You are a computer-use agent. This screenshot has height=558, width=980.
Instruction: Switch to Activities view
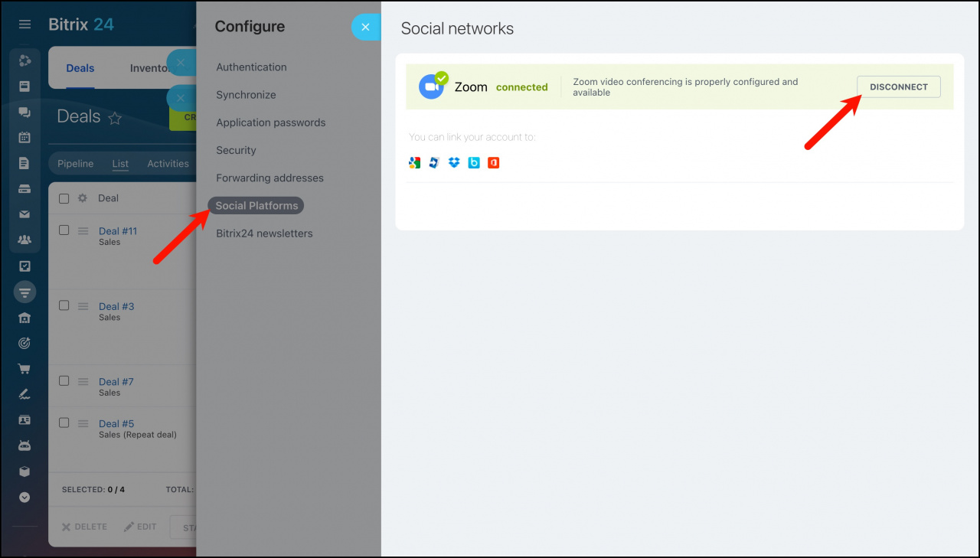168,164
